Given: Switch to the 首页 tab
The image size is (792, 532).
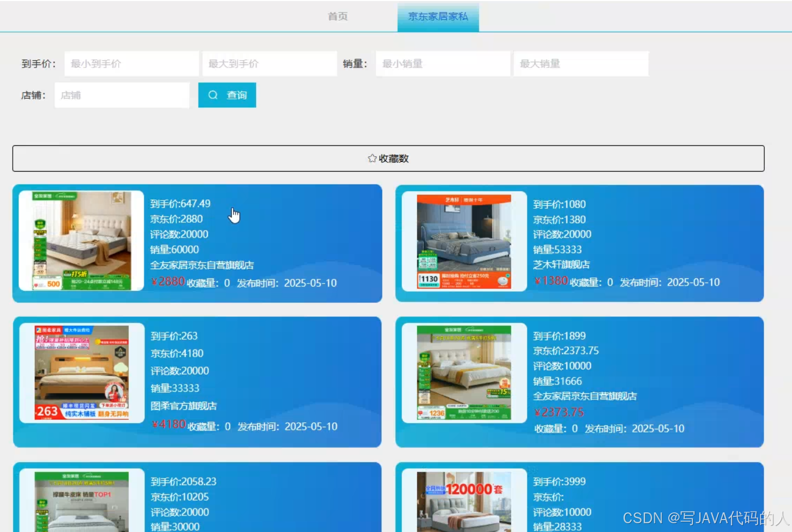Looking at the screenshot, I should coord(337,16).
